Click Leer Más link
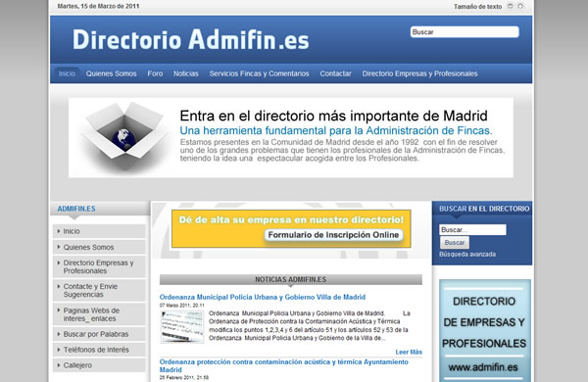The image size is (588, 382). [409, 352]
